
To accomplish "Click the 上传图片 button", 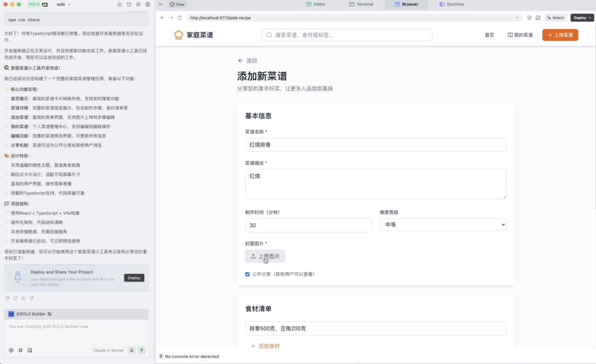I will point(265,256).
